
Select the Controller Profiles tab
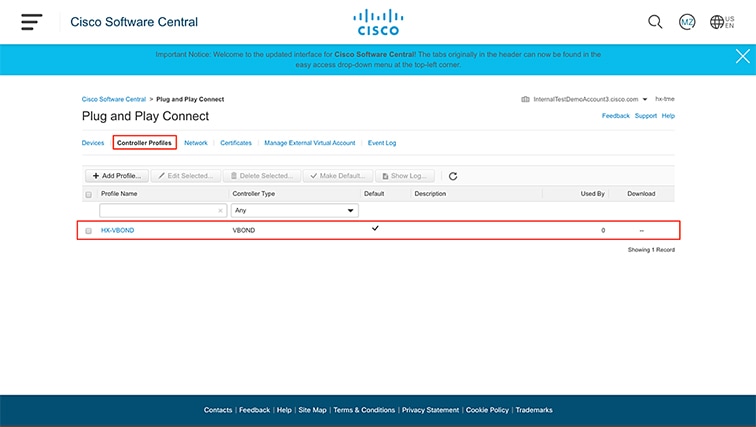pyautogui.click(x=144, y=143)
